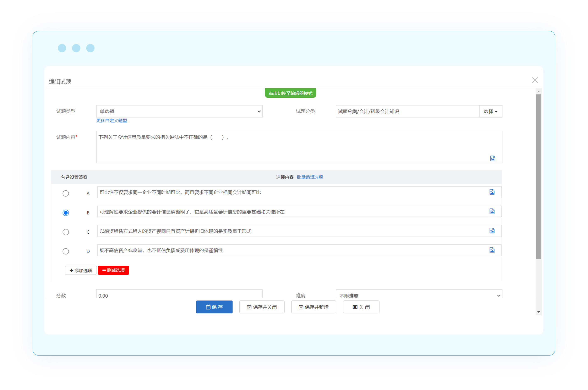Close the 编辑试题 dialog with X icon
588x390 pixels.
coord(535,80)
